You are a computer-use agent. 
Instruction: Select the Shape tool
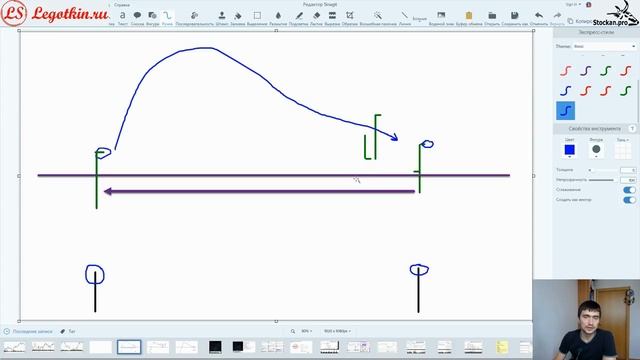153,18
